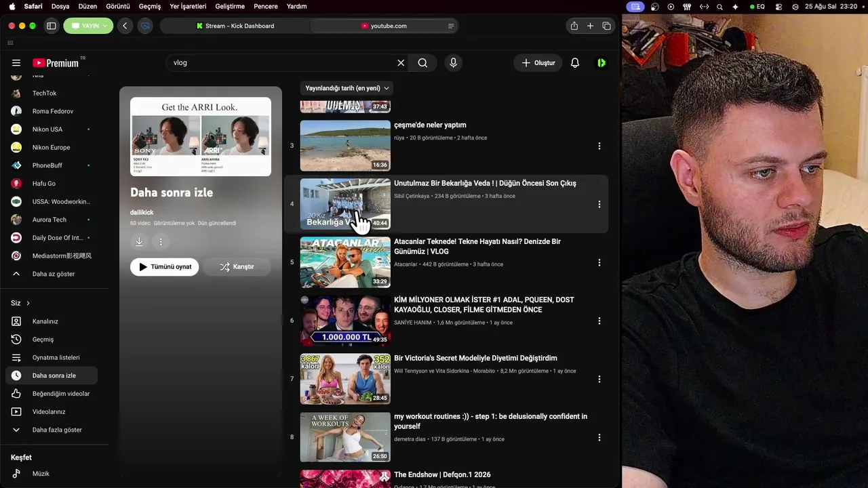868x488 pixels.
Task: Open the A Week of Workouts thumbnail
Action: [x=345, y=437]
